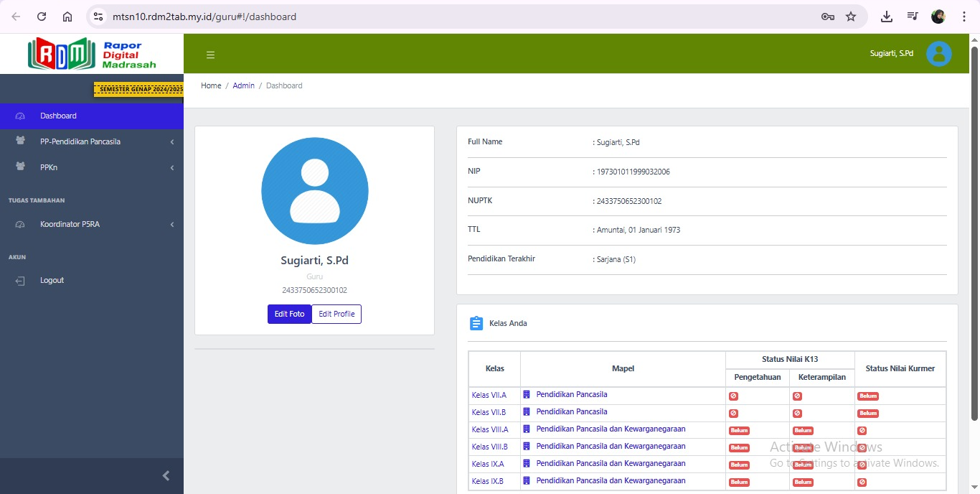Expand the Koordinator P5RA menu
The image size is (980, 494).
click(70, 224)
